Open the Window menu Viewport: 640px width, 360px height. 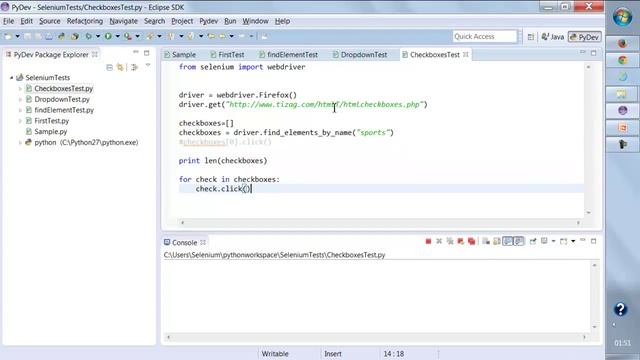coord(256,21)
